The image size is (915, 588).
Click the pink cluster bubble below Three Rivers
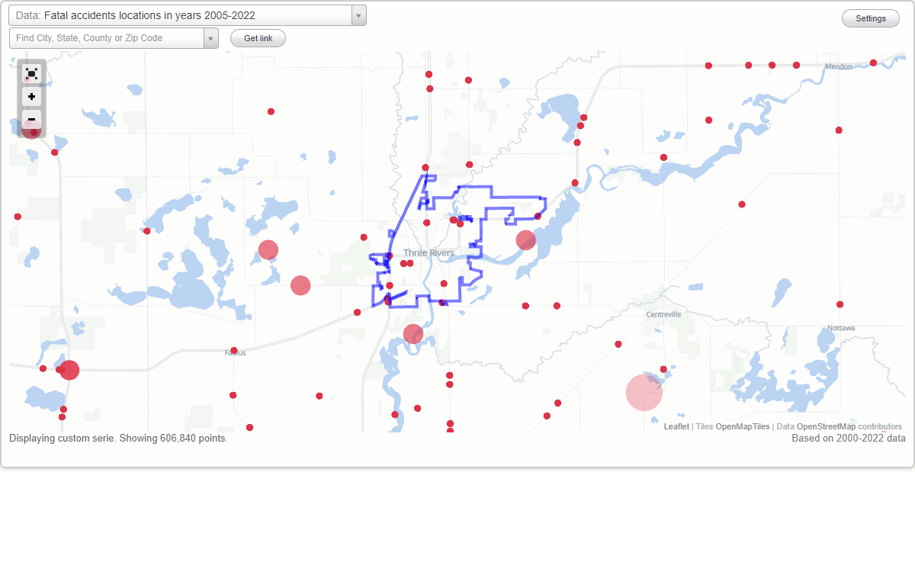[413, 333]
